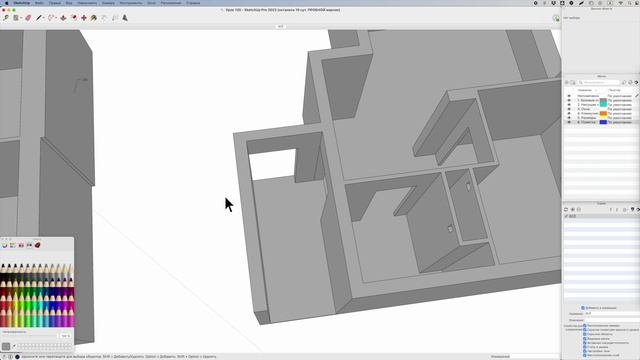Activate the eyedropper in Colors window
This screenshot has width=640, height=360.
point(14,347)
